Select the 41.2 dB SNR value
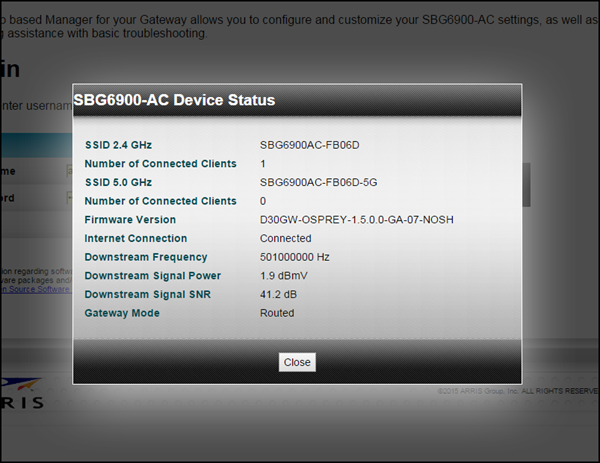Image resolution: width=600 pixels, height=463 pixels. (x=279, y=294)
